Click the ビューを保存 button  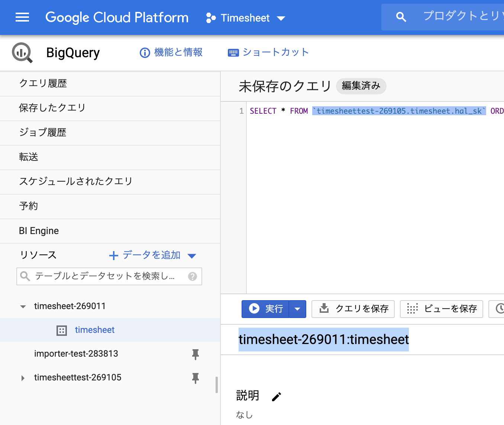point(442,309)
